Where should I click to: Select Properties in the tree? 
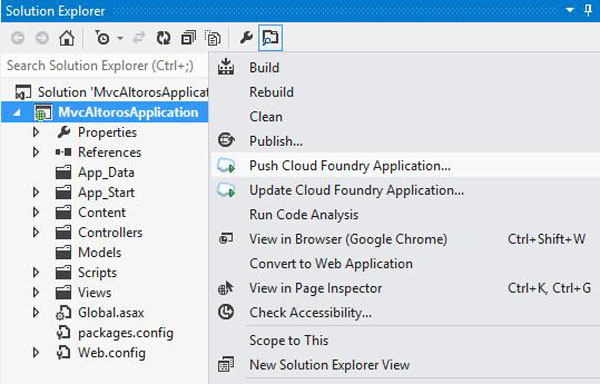pyautogui.click(x=107, y=132)
